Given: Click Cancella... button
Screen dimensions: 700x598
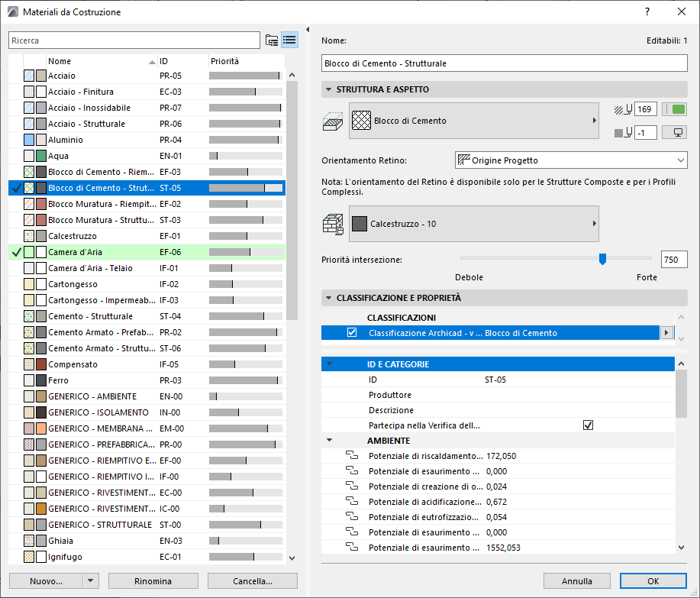Looking at the screenshot, I should tap(253, 581).
